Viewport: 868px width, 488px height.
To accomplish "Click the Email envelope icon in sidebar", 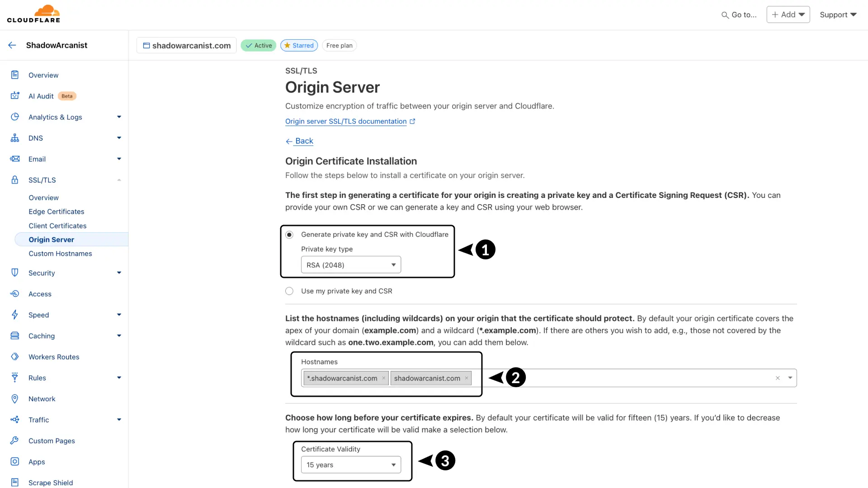I will coord(15,159).
